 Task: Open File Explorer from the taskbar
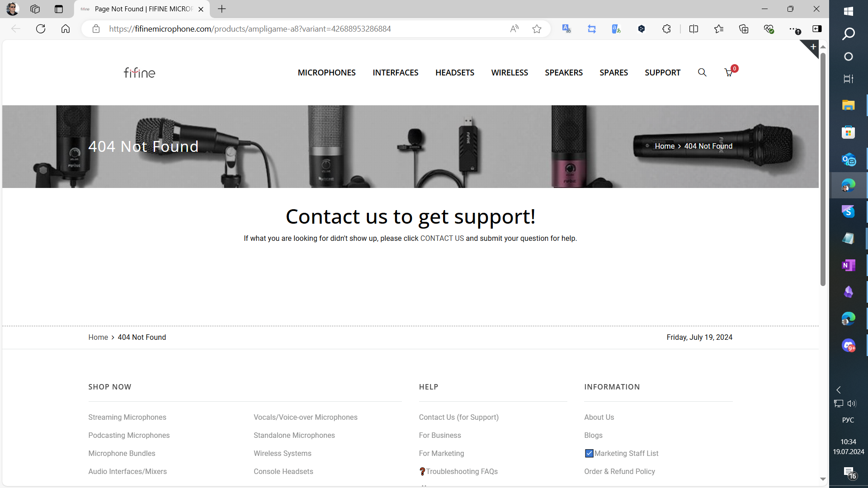848,105
